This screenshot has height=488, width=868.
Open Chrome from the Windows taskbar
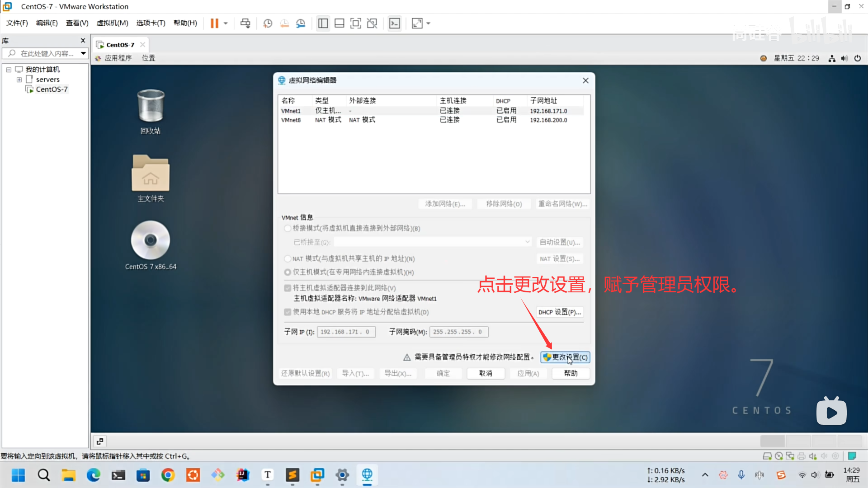pyautogui.click(x=168, y=475)
